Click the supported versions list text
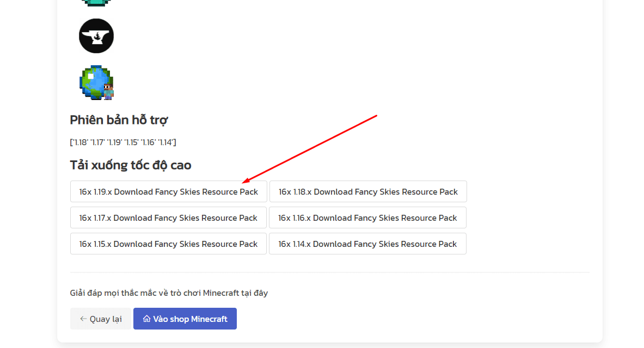Viewport: 644px width, 348px height. pos(123,142)
